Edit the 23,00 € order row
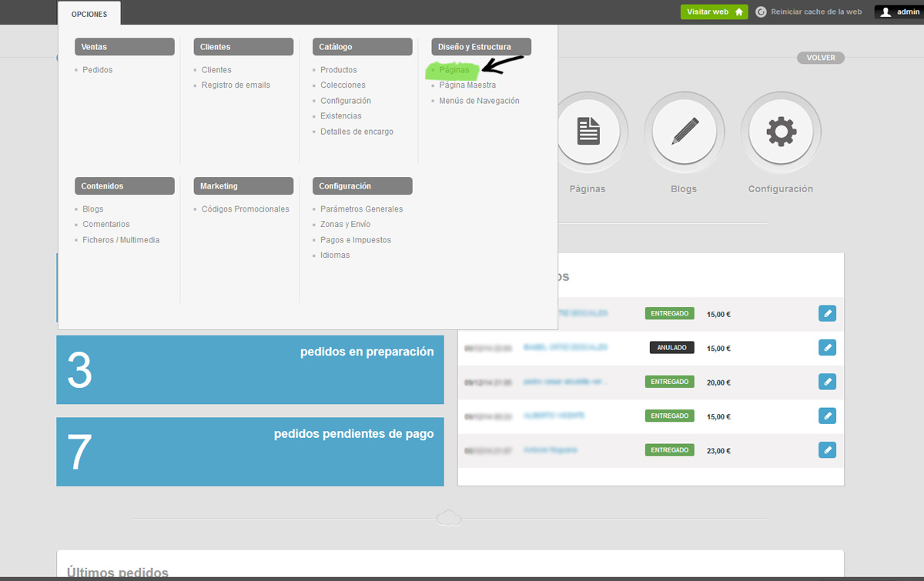The image size is (924, 581). point(827,449)
